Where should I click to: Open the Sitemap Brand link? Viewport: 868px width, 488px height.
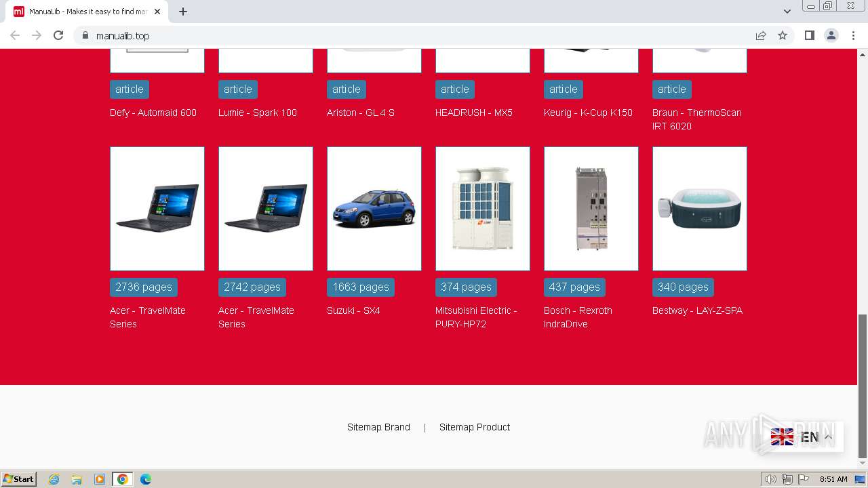[378, 427]
